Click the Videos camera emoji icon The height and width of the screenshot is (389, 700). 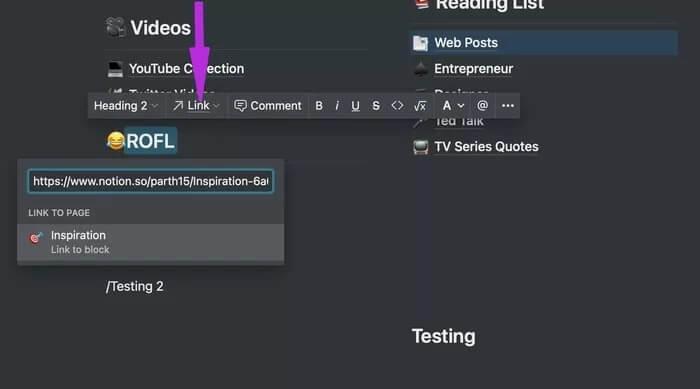(116, 27)
